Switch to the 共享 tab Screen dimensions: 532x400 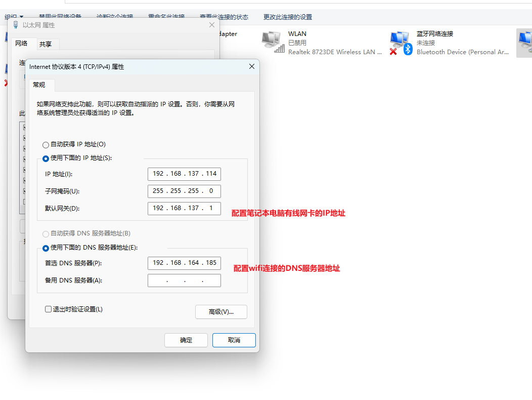coord(46,44)
